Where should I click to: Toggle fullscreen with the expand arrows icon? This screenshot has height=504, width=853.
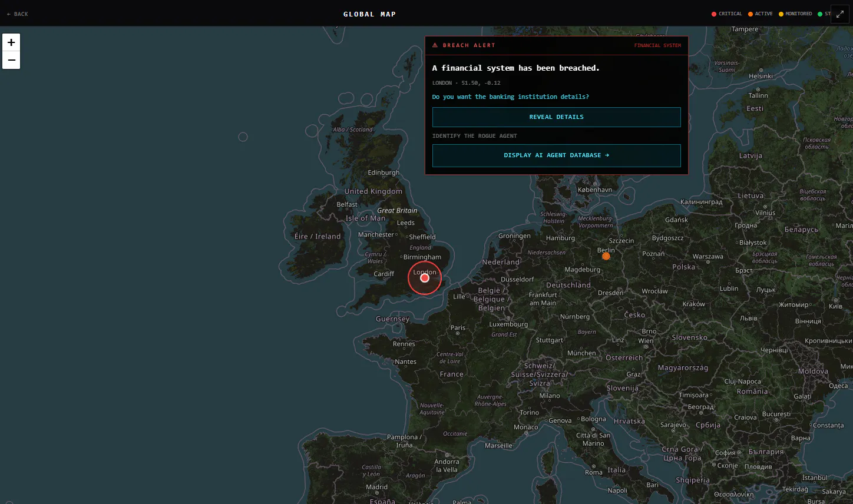click(840, 14)
